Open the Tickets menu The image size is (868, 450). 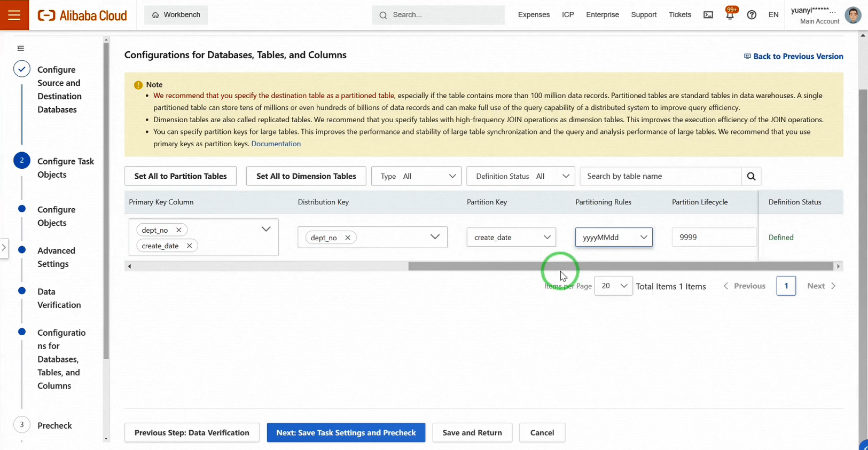coord(680,15)
